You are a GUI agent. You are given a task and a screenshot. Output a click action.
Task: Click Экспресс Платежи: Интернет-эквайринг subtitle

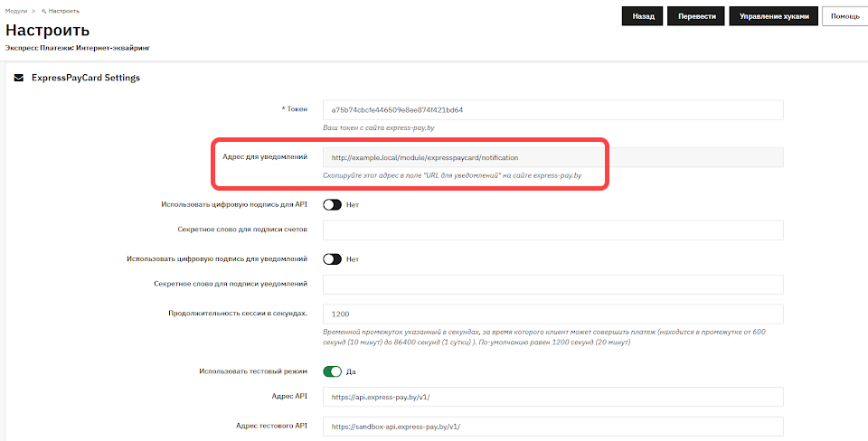click(78, 48)
